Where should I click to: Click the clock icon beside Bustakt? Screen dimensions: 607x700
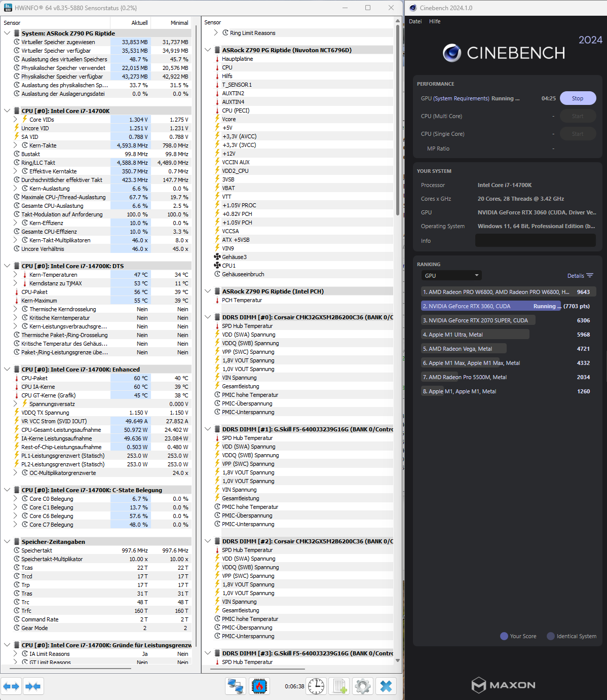click(17, 154)
